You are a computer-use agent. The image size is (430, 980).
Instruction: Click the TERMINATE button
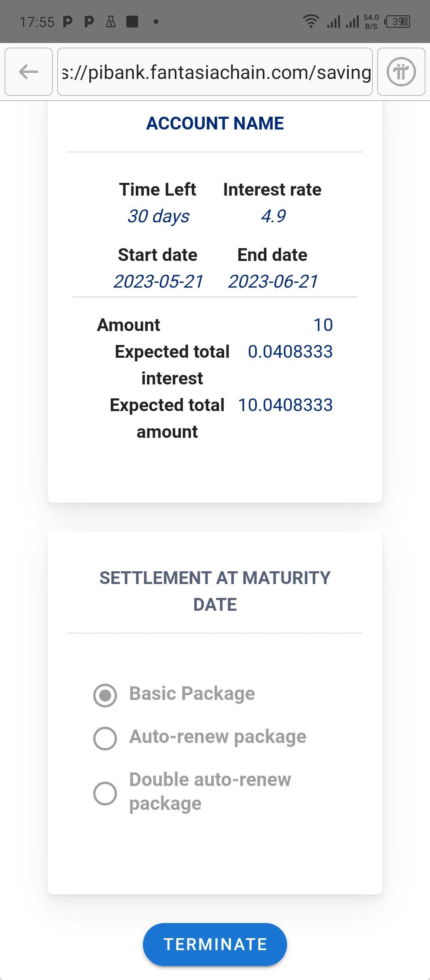215,945
